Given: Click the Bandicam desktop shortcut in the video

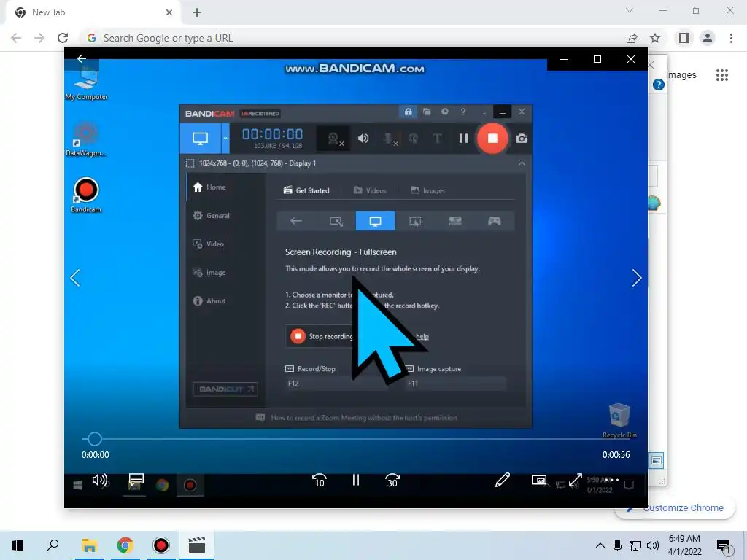Looking at the screenshot, I should coord(86,195).
